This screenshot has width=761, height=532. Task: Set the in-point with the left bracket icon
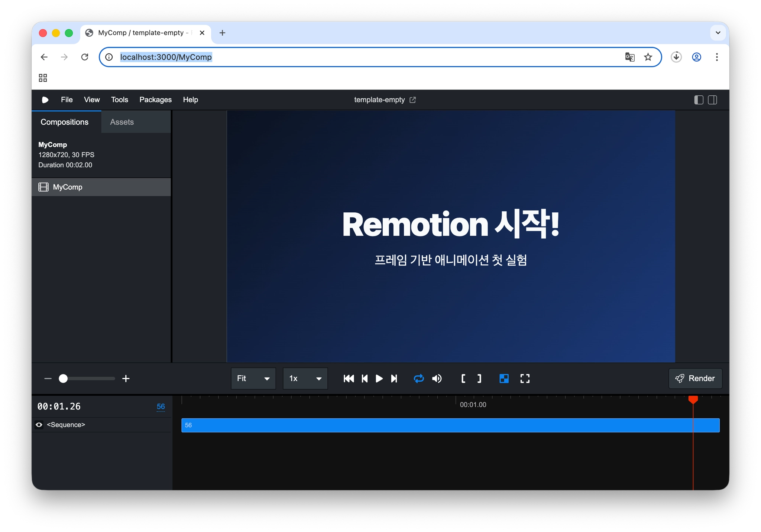click(x=463, y=378)
